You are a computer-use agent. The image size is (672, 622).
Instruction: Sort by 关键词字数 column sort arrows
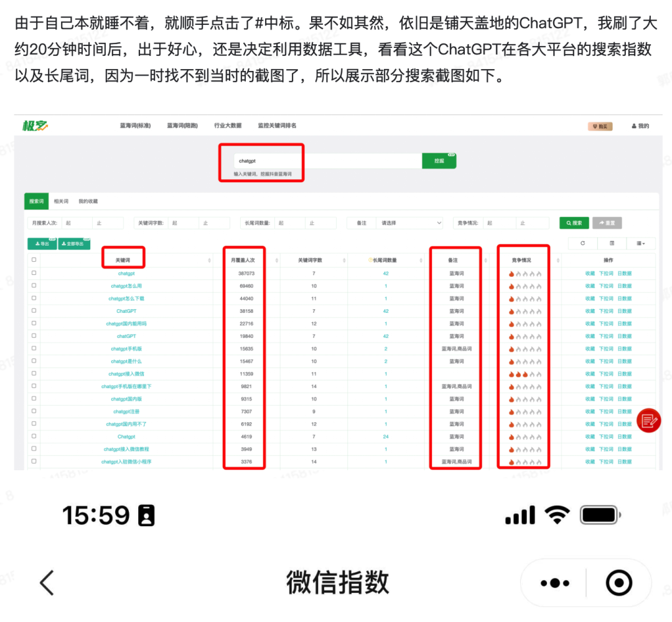tap(344, 261)
